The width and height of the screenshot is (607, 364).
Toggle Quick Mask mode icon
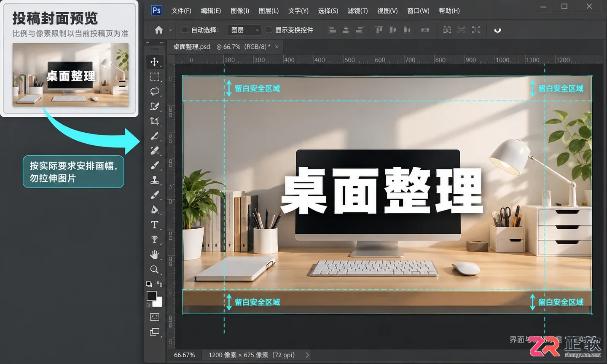(155, 317)
